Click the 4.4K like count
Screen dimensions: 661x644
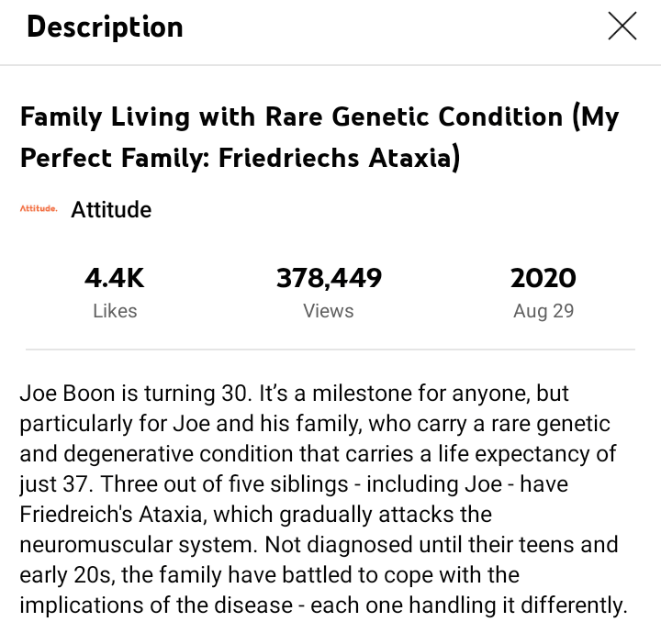(x=115, y=277)
